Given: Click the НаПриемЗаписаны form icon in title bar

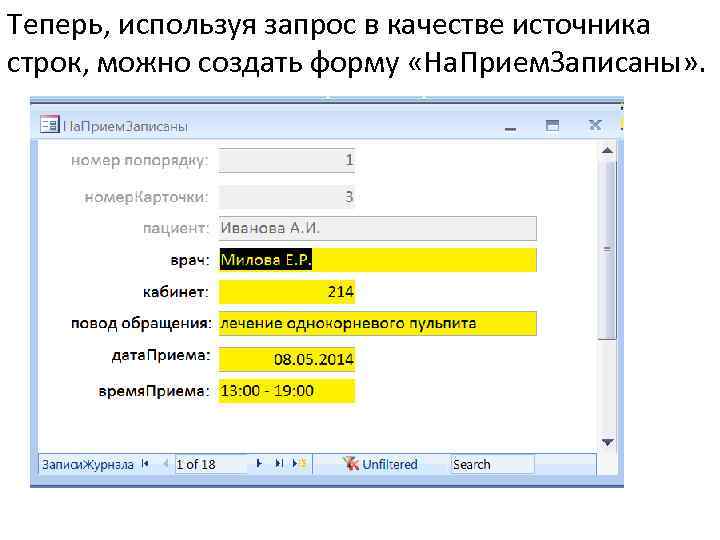Looking at the screenshot, I should tap(50, 124).
